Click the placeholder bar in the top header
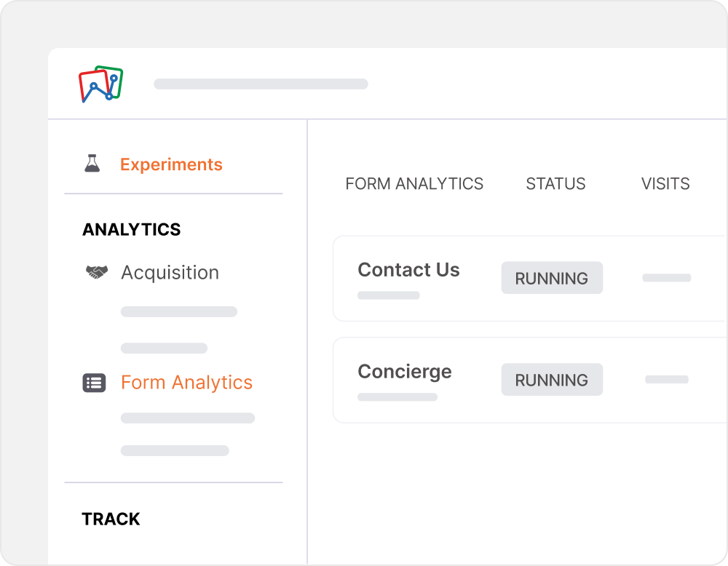The height and width of the screenshot is (566, 728). [261, 84]
